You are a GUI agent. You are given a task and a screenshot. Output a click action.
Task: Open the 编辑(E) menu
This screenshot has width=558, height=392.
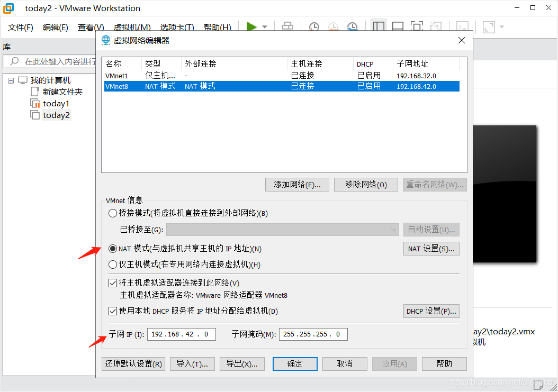(55, 28)
